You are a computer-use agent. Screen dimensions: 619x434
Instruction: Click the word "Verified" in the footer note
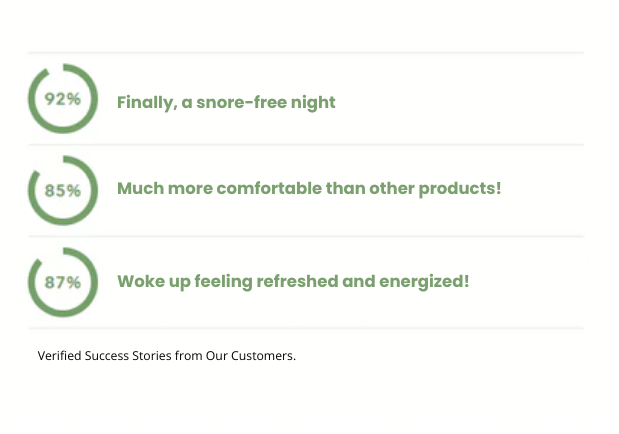pyautogui.click(x=59, y=355)
